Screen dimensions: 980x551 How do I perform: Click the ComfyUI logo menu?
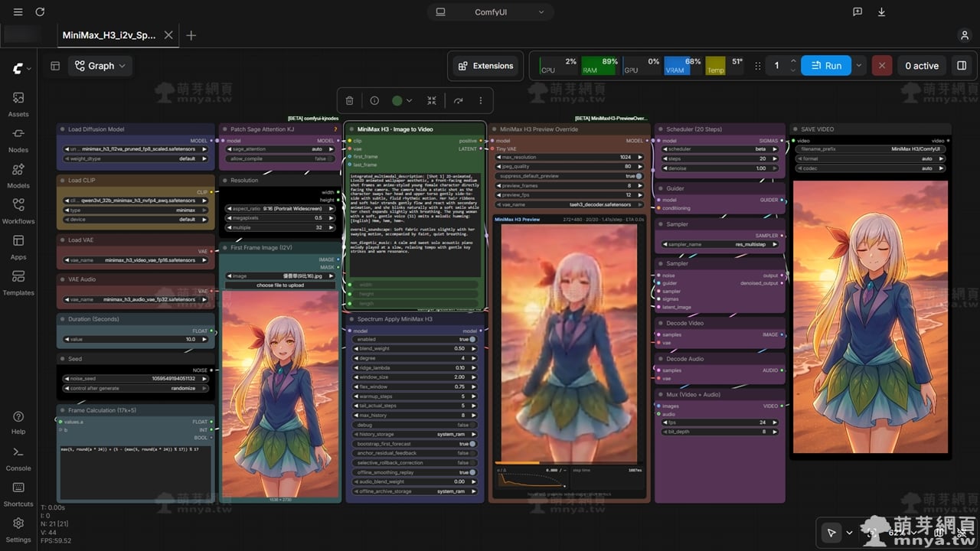[21, 69]
